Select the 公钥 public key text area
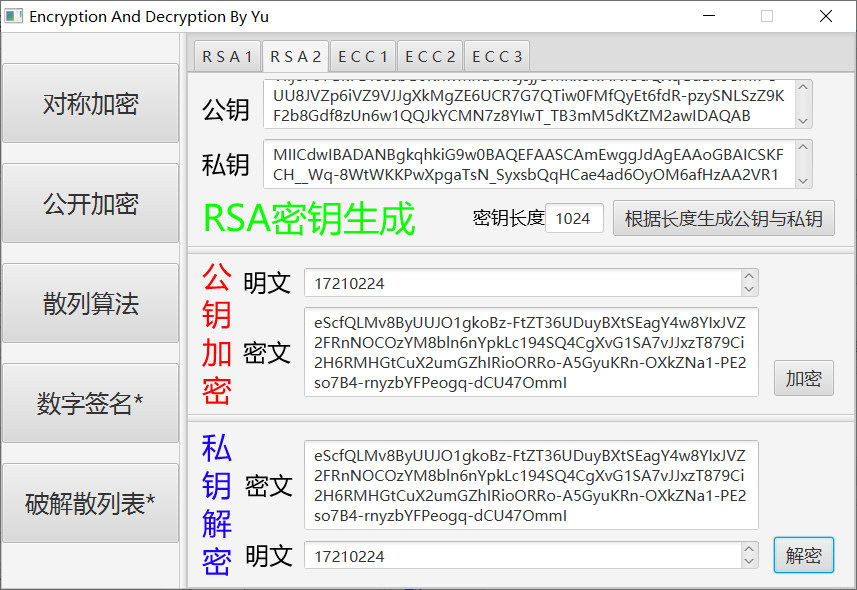857x590 pixels. tap(520, 104)
